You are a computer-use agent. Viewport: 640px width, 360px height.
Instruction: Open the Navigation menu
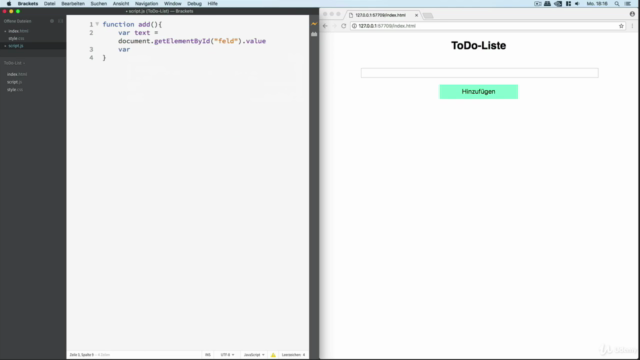147,4
